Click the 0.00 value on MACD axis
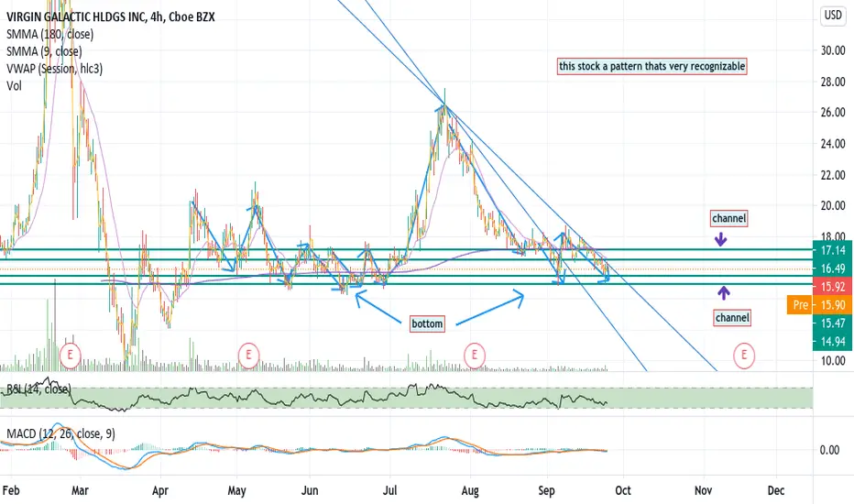This screenshot has width=854, height=504. [829, 450]
